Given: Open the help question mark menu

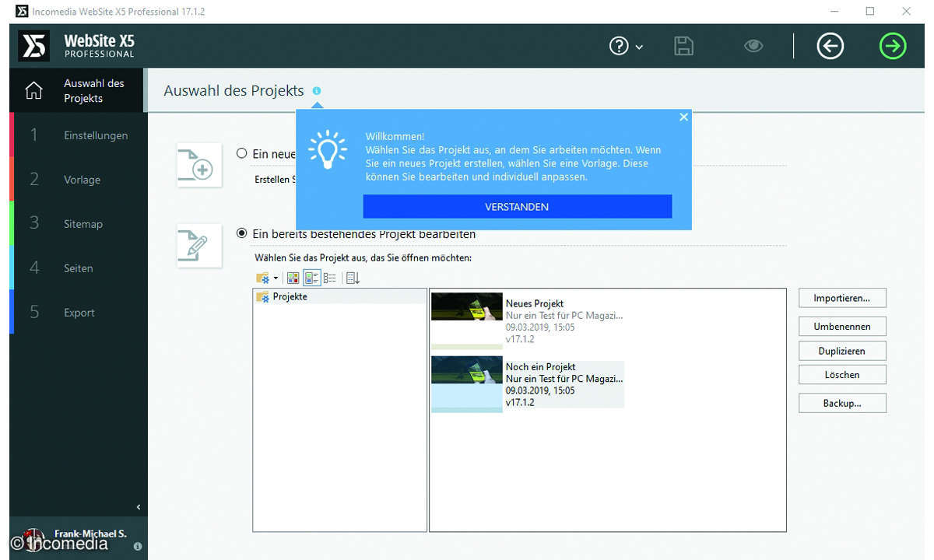Looking at the screenshot, I should pos(626,47).
